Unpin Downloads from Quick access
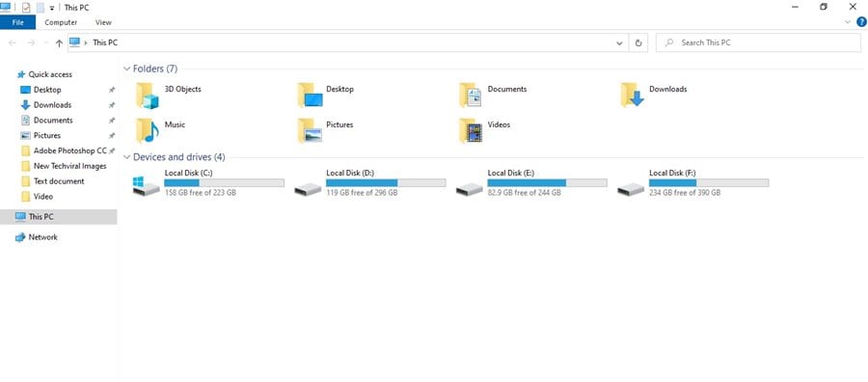The width and height of the screenshot is (868, 382). tap(111, 105)
